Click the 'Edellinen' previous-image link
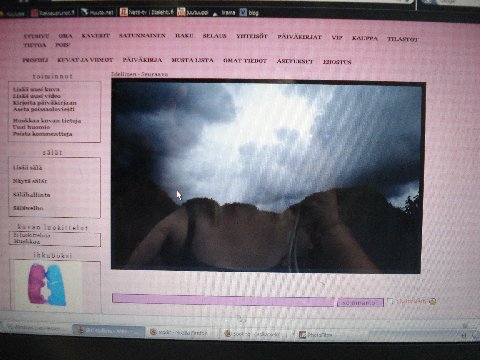480x360 pixels. 124,74
